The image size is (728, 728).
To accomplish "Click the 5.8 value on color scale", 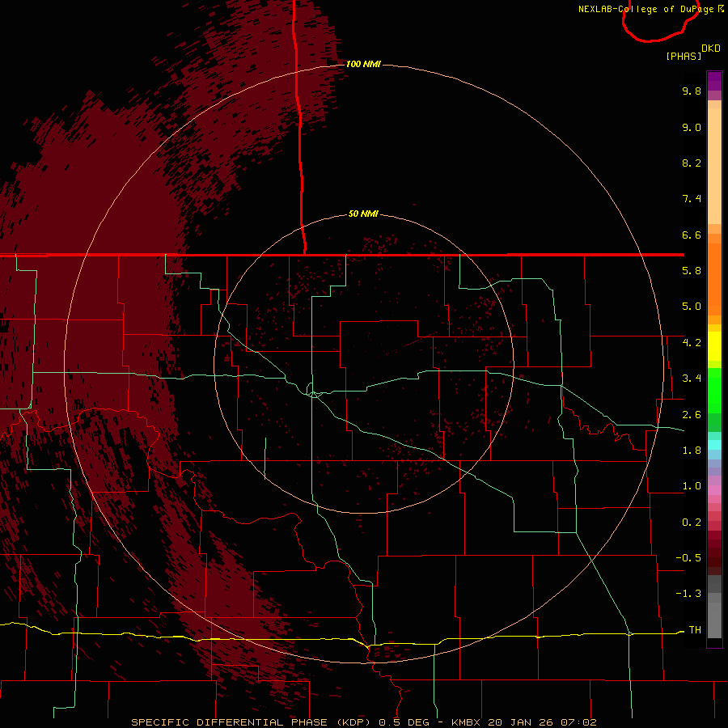I will point(692,271).
